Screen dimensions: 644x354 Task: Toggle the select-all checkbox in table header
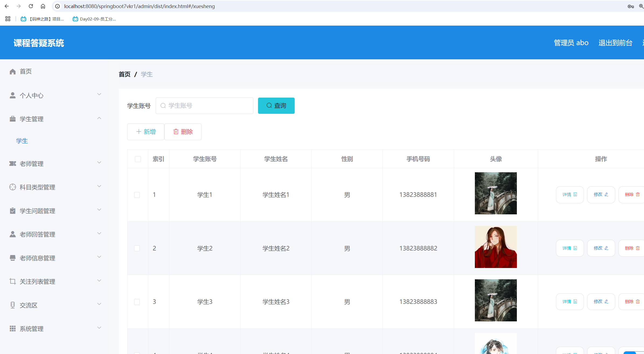(138, 159)
